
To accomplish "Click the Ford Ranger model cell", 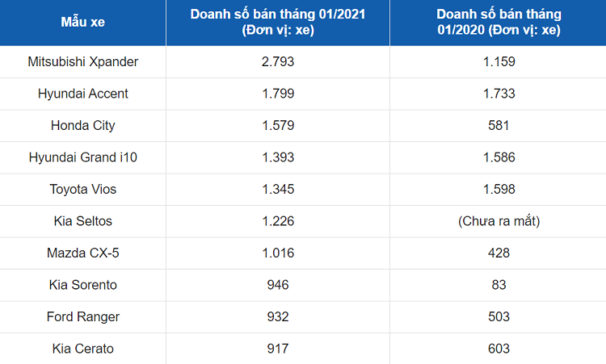I will coord(82,316).
